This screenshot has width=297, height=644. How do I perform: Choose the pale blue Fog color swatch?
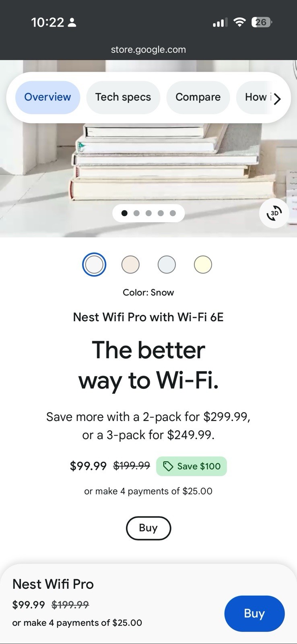point(167,264)
